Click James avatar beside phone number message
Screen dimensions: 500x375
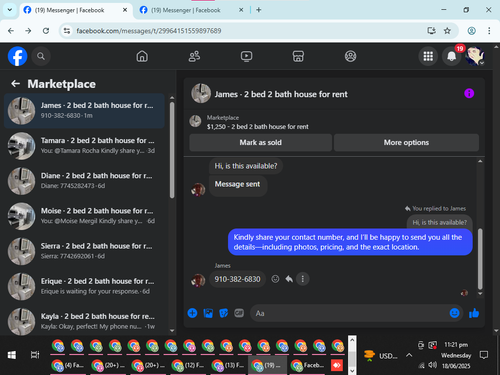(x=198, y=280)
